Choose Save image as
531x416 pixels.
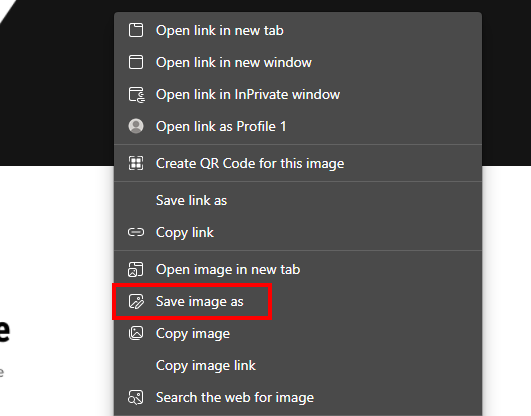pos(298,301)
